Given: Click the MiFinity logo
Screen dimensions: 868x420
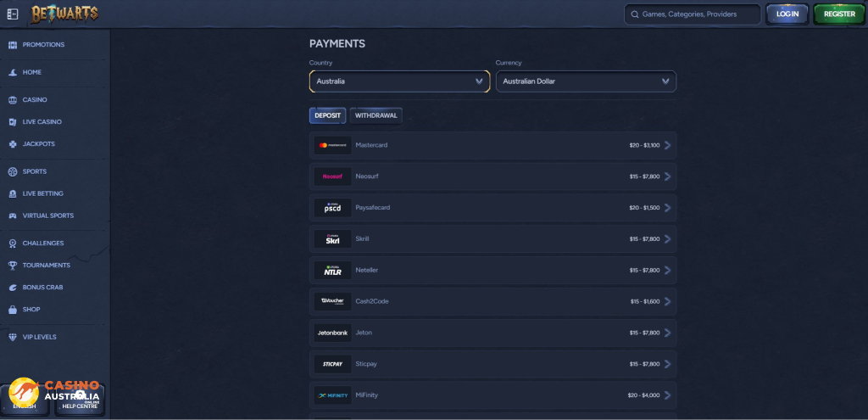Looking at the screenshot, I should 332,395.
